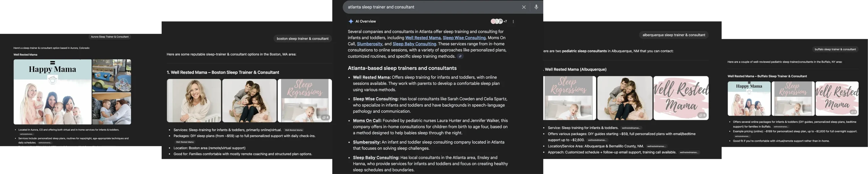Select the Buffalo sleep trainer query bubble
Screen dimensions: 868x174
[835, 50]
